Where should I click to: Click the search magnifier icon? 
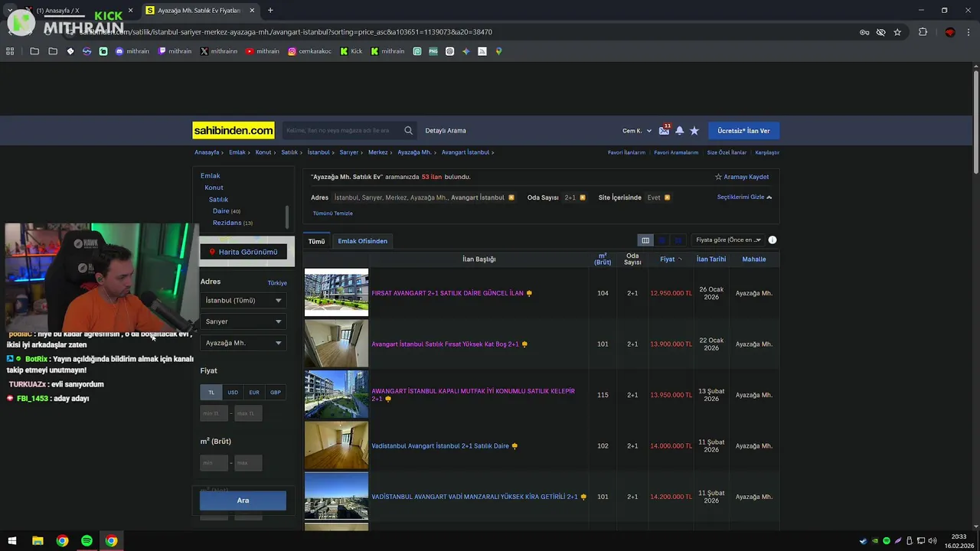(x=409, y=131)
